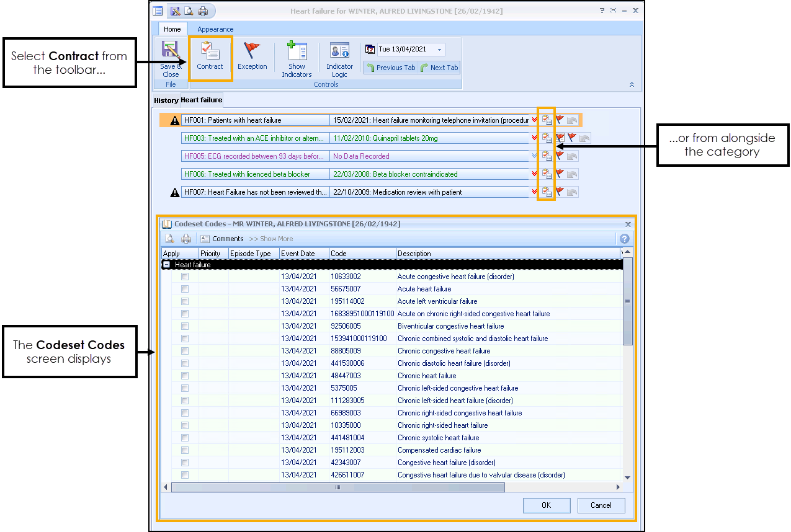
Task: Click the horizontal scrollbar in the codes list
Action: [338, 487]
